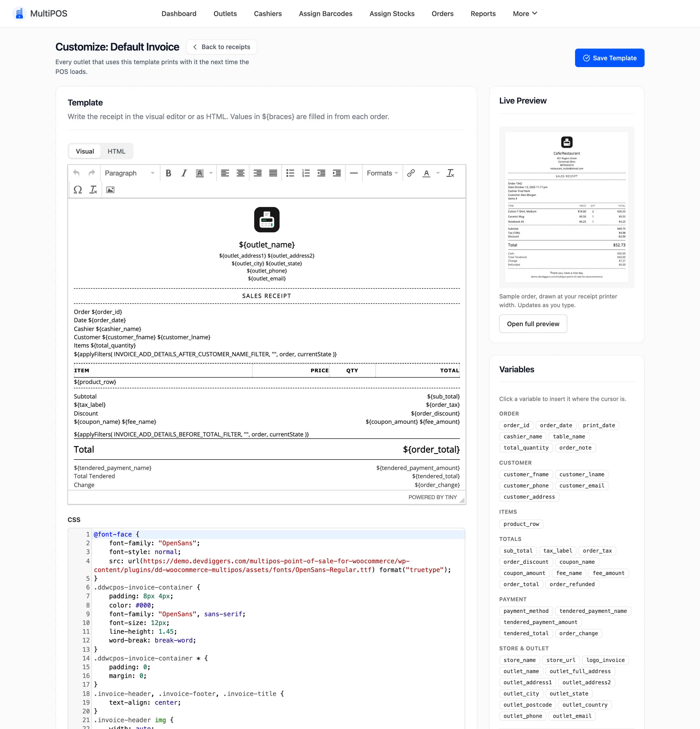Image resolution: width=700 pixels, height=729 pixels.
Task: Insert a numbered list
Action: pyautogui.click(x=306, y=173)
